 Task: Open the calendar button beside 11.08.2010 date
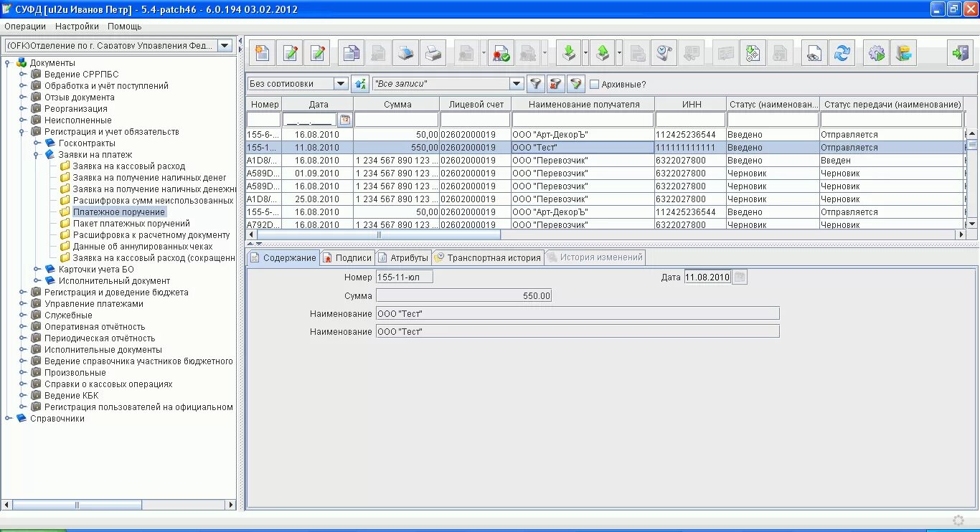(740, 277)
